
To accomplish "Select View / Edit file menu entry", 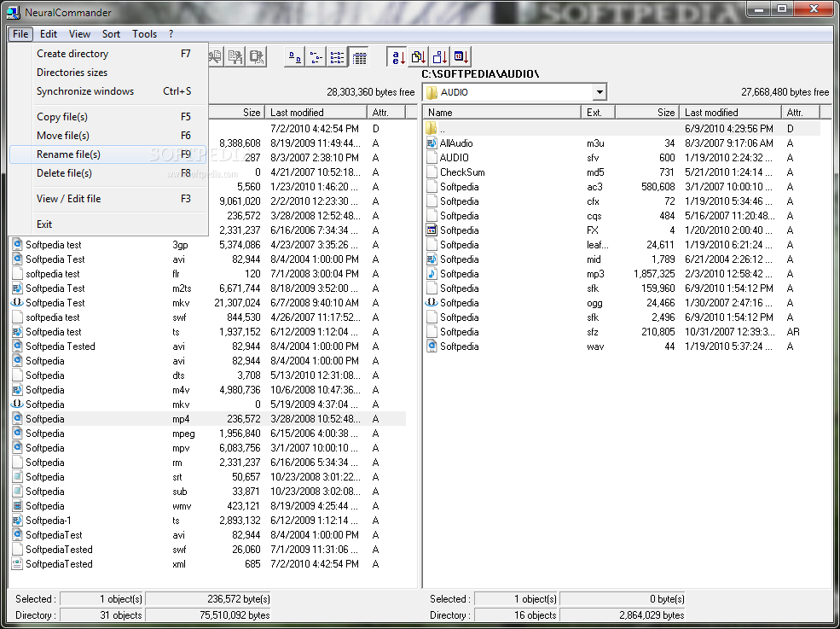I will 107,199.
